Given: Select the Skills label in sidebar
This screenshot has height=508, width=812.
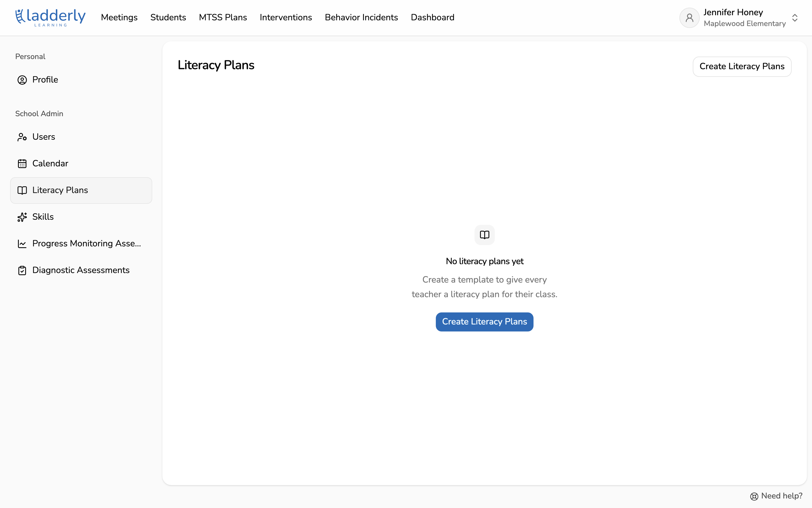Looking at the screenshot, I should point(43,217).
